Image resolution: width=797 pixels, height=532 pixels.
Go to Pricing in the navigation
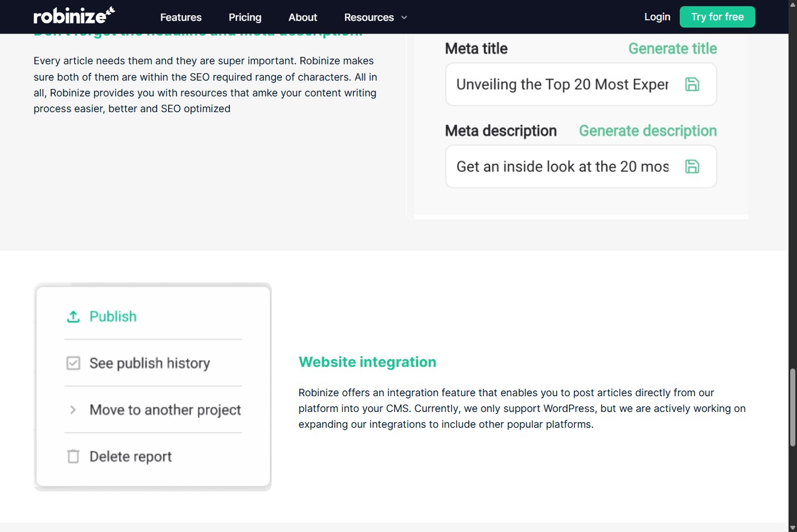[245, 17]
